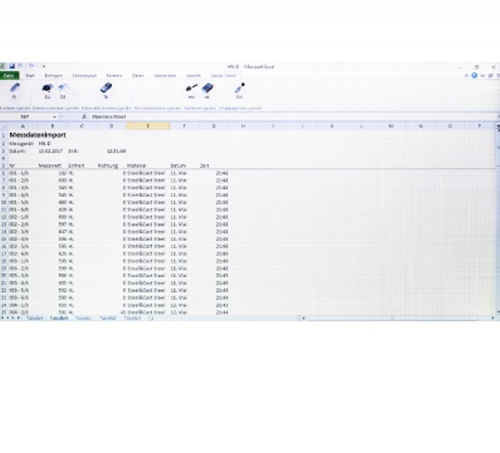Click the small light-blue device icon next to the mouse-shaped one
This screenshot has width=500, height=453.
pyautogui.click(x=63, y=88)
